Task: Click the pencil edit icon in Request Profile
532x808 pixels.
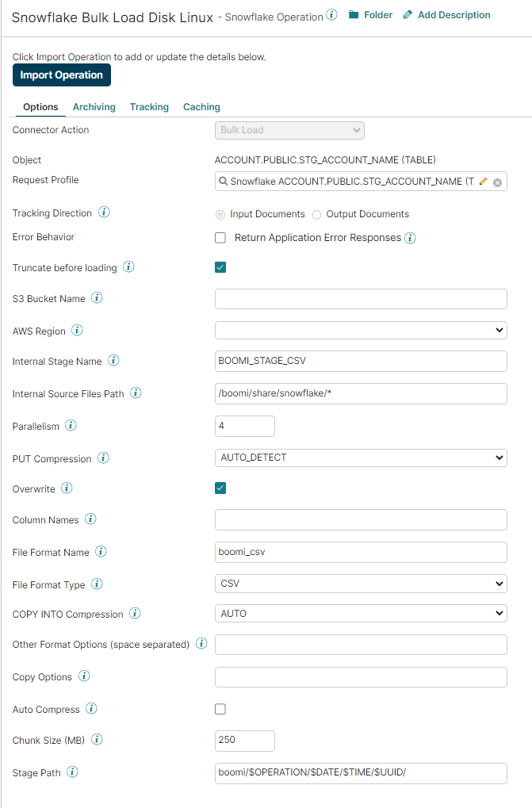Action: click(484, 182)
